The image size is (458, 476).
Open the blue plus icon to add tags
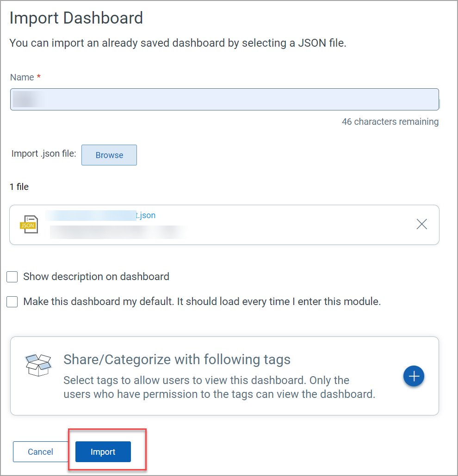pos(414,376)
